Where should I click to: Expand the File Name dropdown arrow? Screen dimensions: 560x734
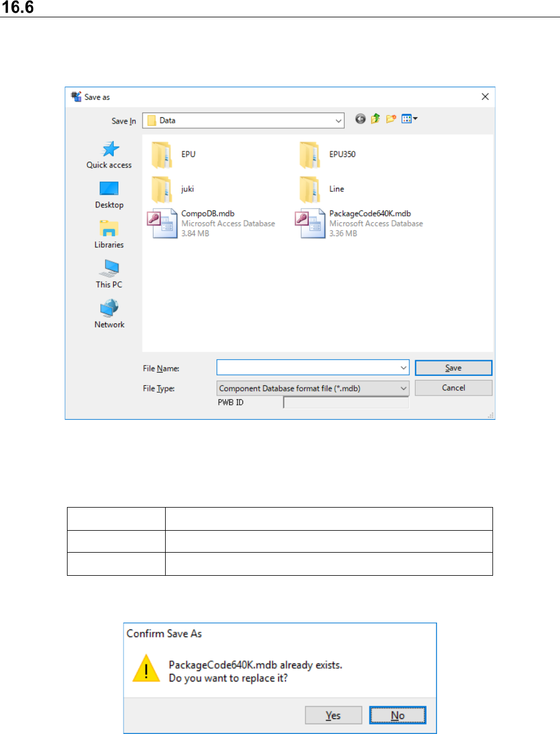[x=404, y=368]
